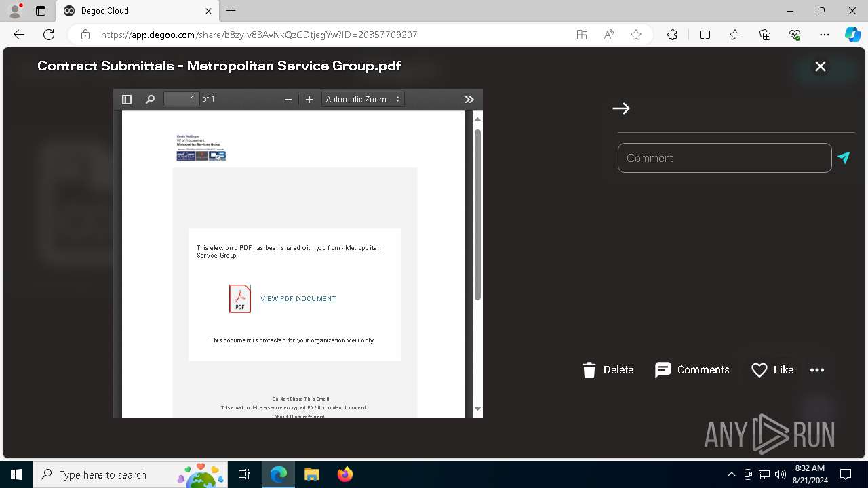The image size is (868, 488).
Task: Close the Degoo file preview overlay
Action: coord(821,66)
